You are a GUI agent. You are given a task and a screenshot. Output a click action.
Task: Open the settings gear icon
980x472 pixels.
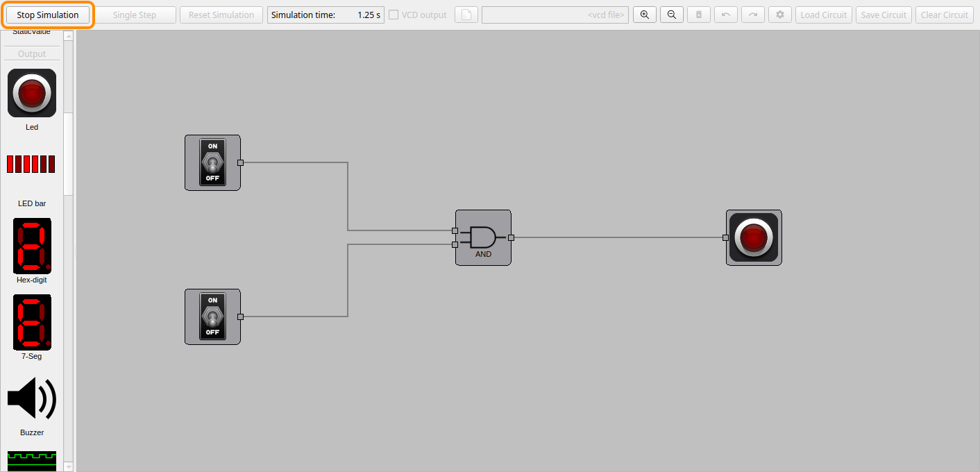tap(780, 15)
